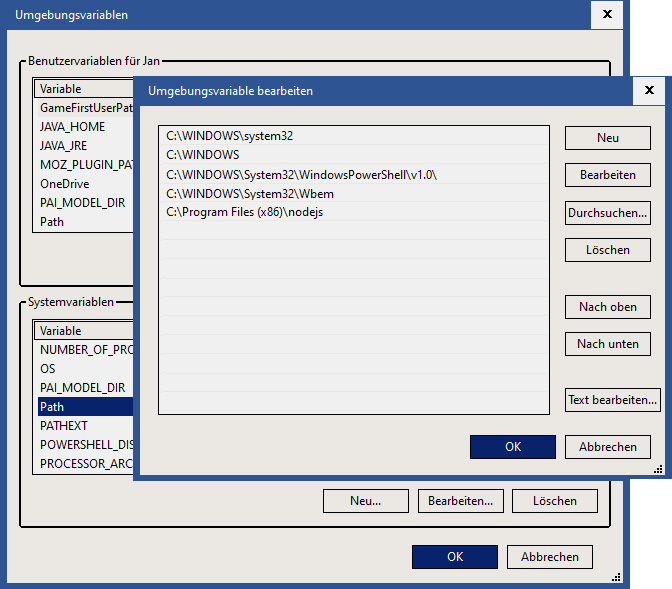This screenshot has height=589, width=672.
Task: Click Text bearbeiten... button
Action: [x=612, y=400]
